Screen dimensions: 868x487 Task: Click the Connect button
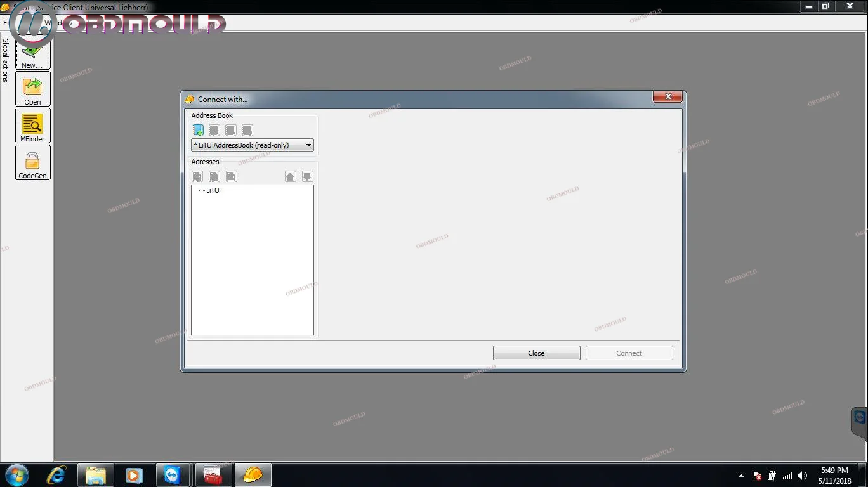[629, 353]
